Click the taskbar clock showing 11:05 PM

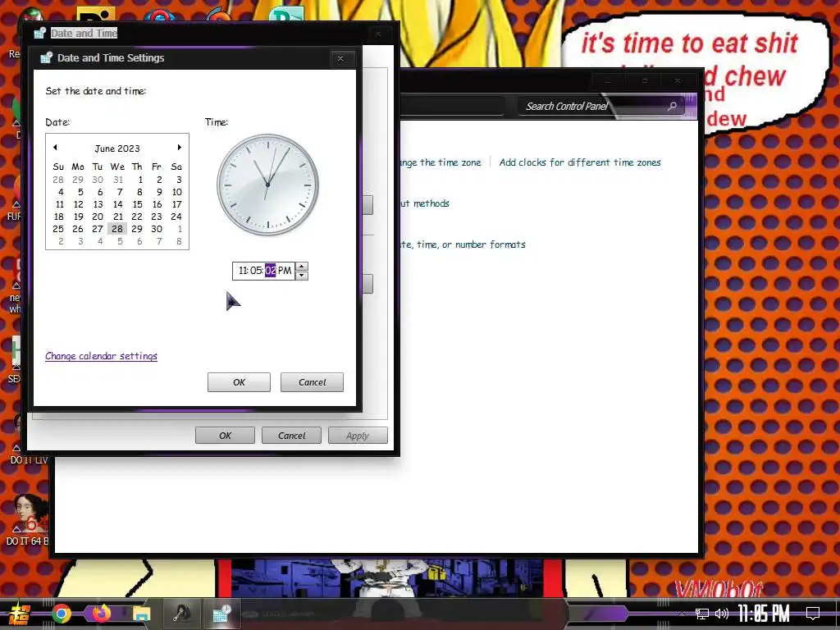pos(764,614)
